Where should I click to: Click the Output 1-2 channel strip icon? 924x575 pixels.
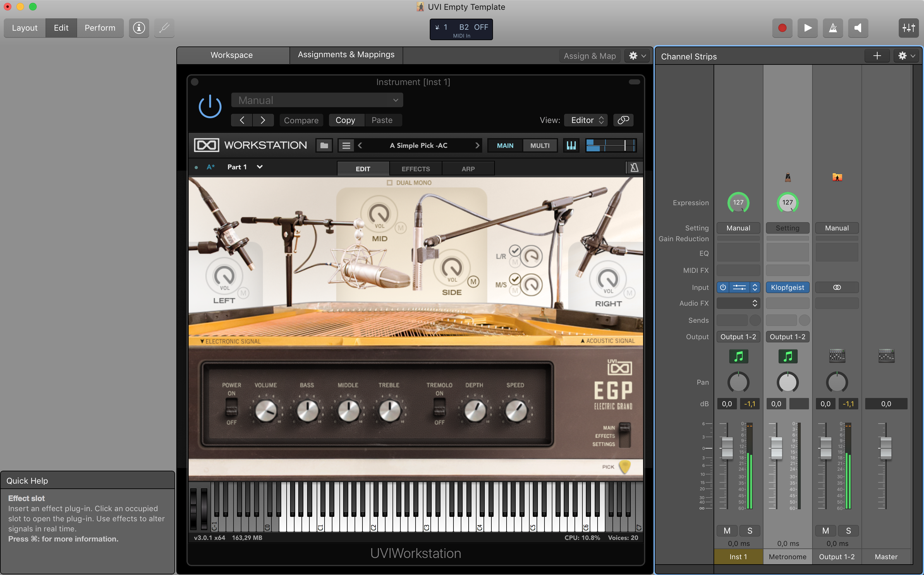pyautogui.click(x=837, y=177)
